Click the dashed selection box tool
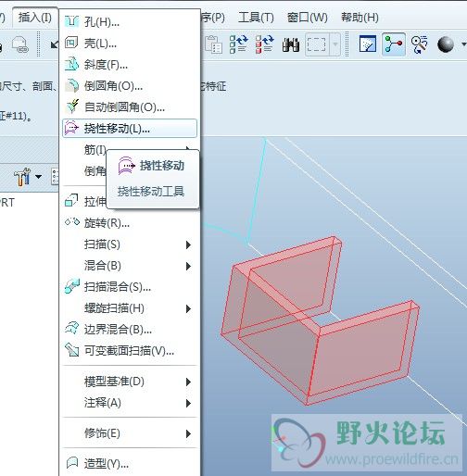The height and width of the screenshot is (476, 467). (x=316, y=44)
